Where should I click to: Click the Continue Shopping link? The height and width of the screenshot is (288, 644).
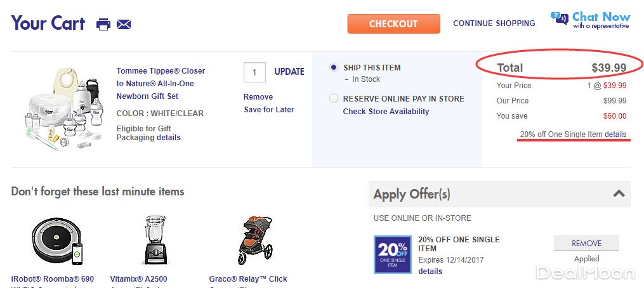pyautogui.click(x=494, y=23)
